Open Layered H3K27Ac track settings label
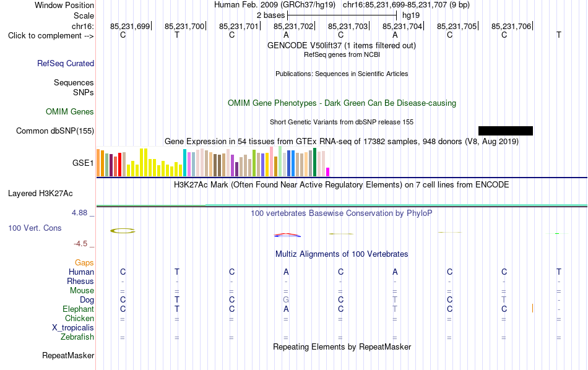The image size is (588, 370). (40, 194)
